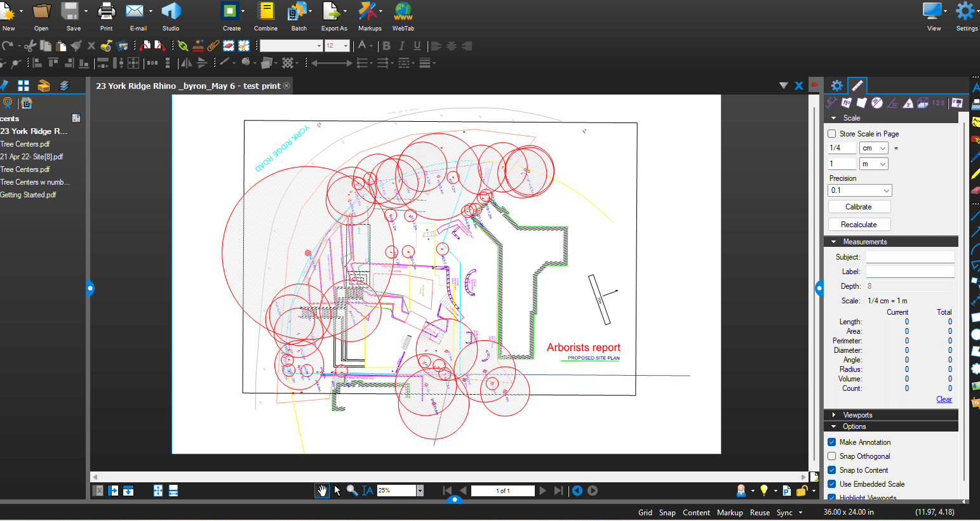The width and height of the screenshot is (980, 521).
Task: Click the WebTab icon
Action: 403,11
